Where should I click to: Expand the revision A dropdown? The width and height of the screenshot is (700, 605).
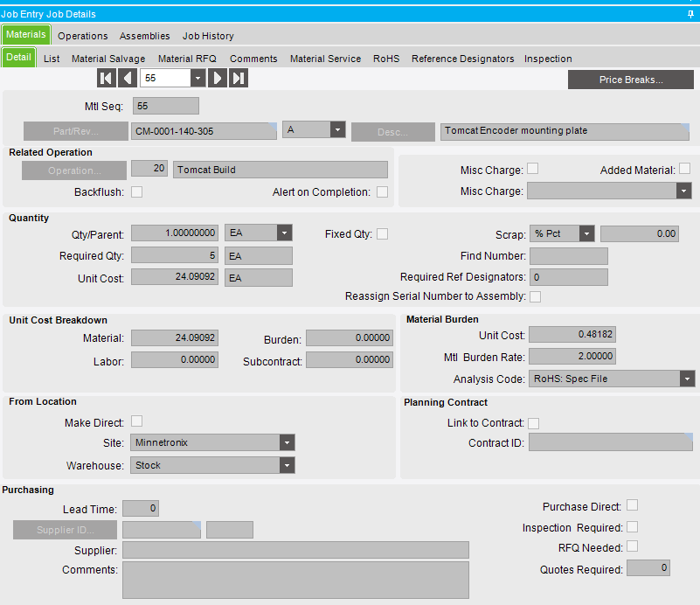click(x=338, y=130)
